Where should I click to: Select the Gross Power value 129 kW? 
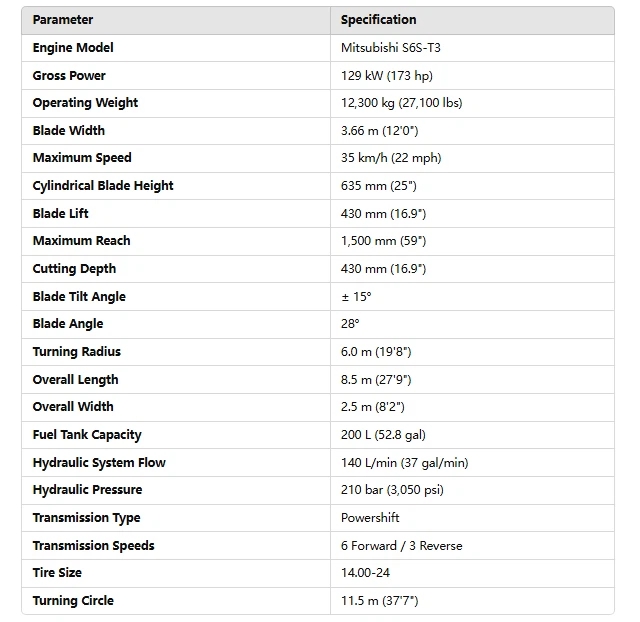click(x=386, y=76)
